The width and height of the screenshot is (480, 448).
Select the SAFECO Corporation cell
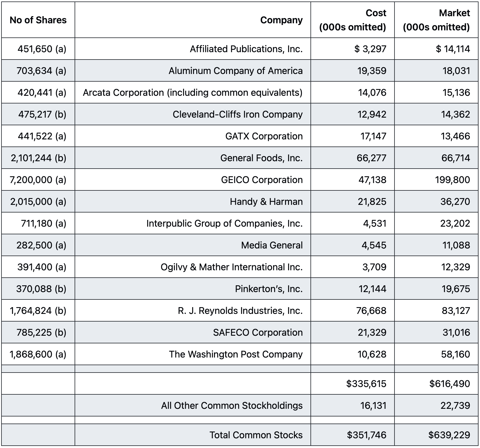[193, 332]
